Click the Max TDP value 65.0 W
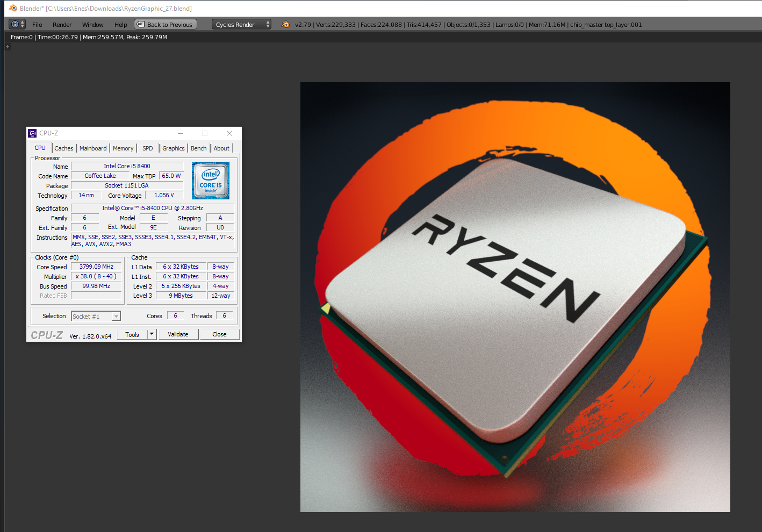 (171, 176)
